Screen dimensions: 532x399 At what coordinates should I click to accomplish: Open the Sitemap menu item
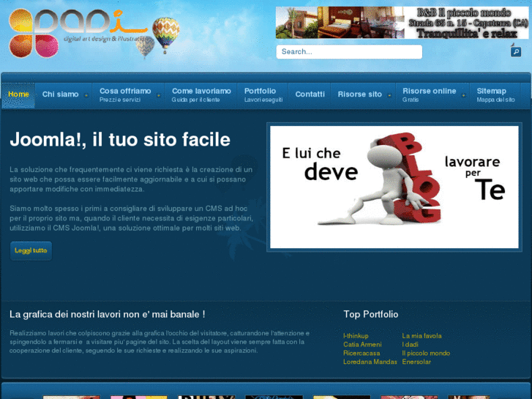495,94
